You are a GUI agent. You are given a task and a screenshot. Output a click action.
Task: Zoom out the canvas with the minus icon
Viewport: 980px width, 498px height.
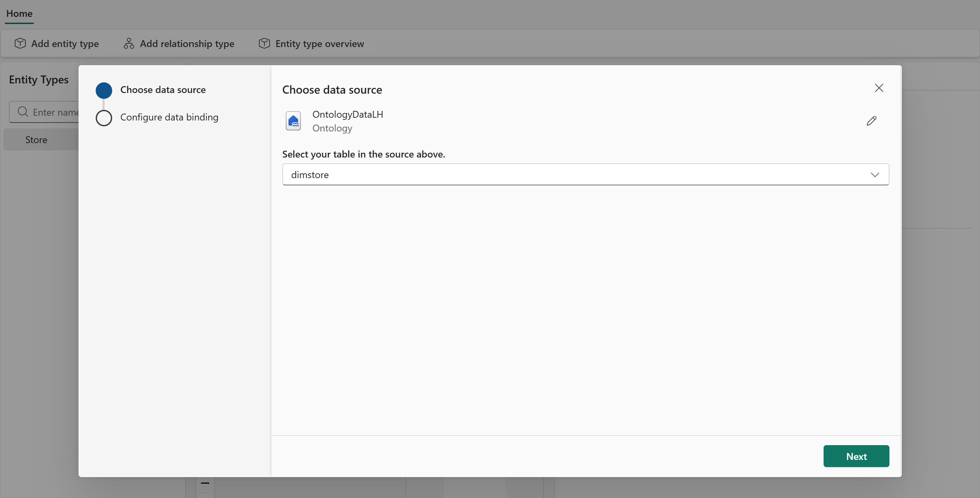[x=205, y=483]
